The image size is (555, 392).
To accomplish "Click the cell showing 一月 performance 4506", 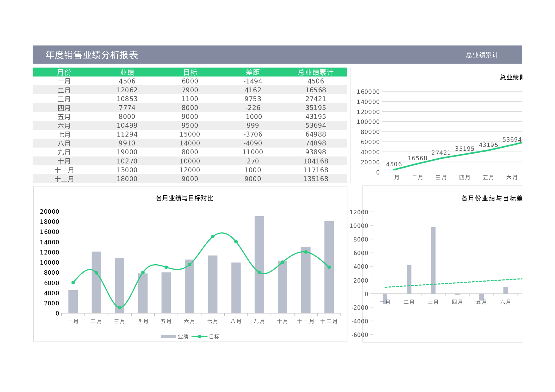I will (x=127, y=81).
